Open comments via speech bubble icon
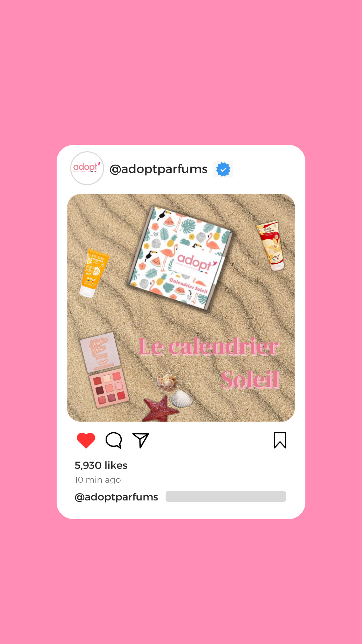Image resolution: width=362 pixels, height=644 pixels. point(114,440)
